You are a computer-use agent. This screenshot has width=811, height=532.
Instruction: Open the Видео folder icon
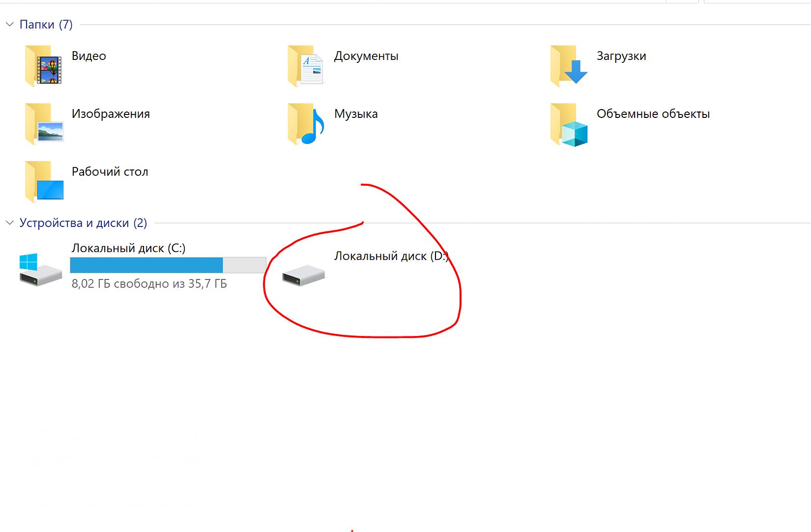pyautogui.click(x=43, y=65)
